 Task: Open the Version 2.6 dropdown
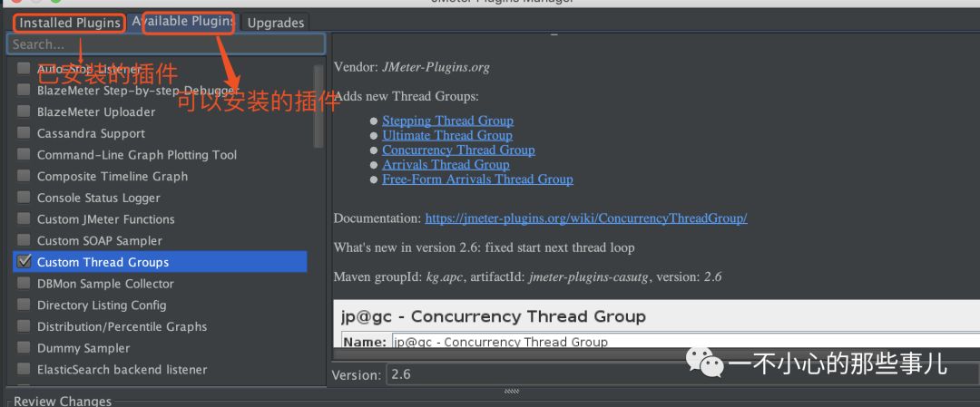click(681, 375)
